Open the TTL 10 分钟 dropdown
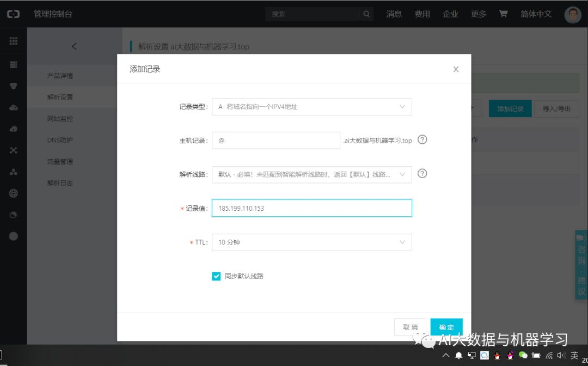Viewport: 588px width, 366px height. (311, 242)
